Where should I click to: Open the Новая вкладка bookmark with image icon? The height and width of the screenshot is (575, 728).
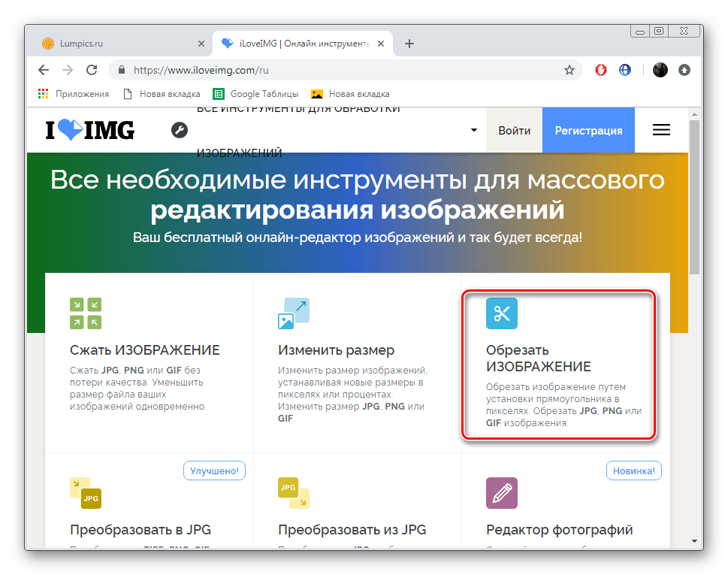[351, 94]
